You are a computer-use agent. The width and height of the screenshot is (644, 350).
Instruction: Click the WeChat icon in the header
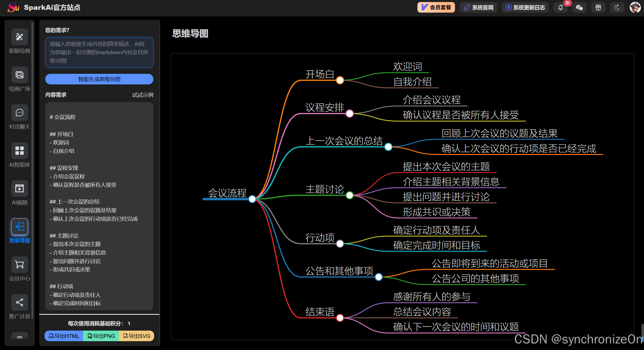[579, 8]
